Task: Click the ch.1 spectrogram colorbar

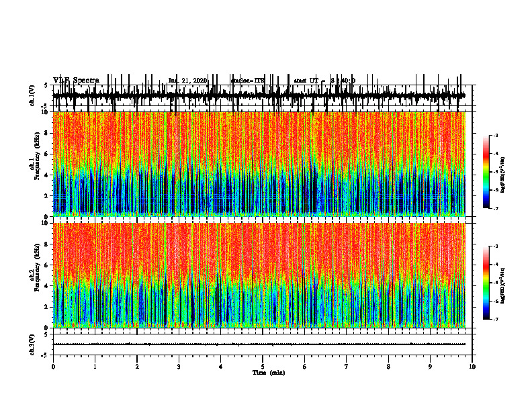Action: point(486,172)
